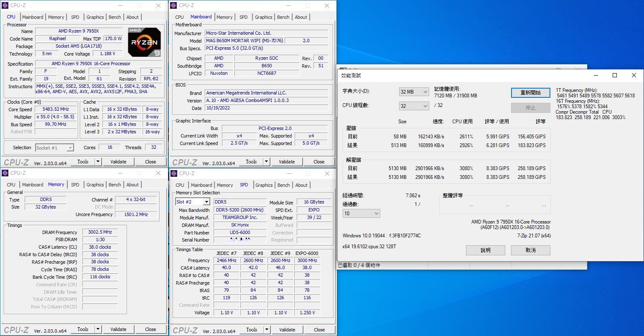Click Tools button in Memory window
The width and height of the screenshot is (644, 336).
coord(83,329)
